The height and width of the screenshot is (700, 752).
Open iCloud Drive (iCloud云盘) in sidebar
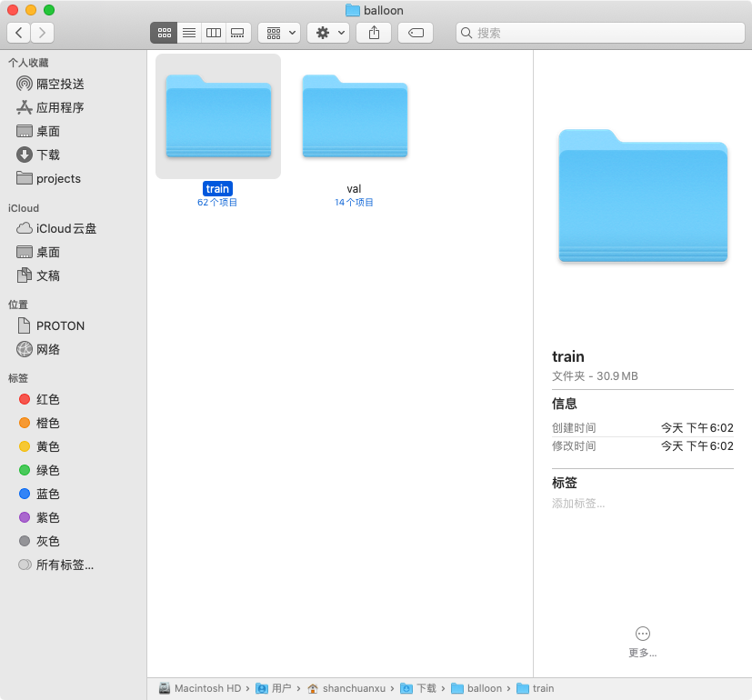click(65, 228)
